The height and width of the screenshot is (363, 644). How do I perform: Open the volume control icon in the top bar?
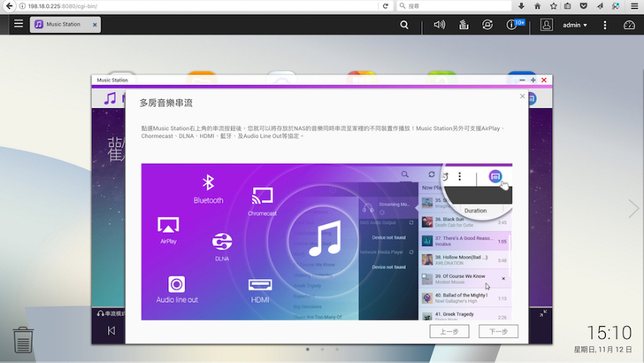tap(439, 25)
